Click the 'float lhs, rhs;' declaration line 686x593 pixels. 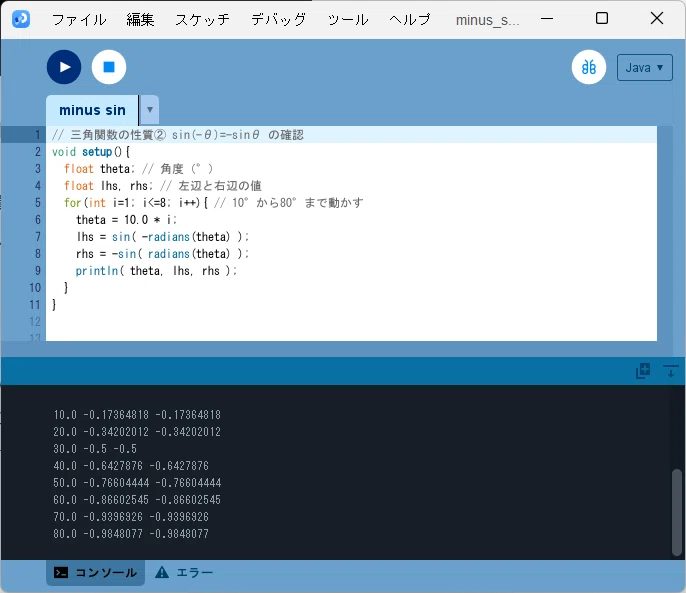162,186
